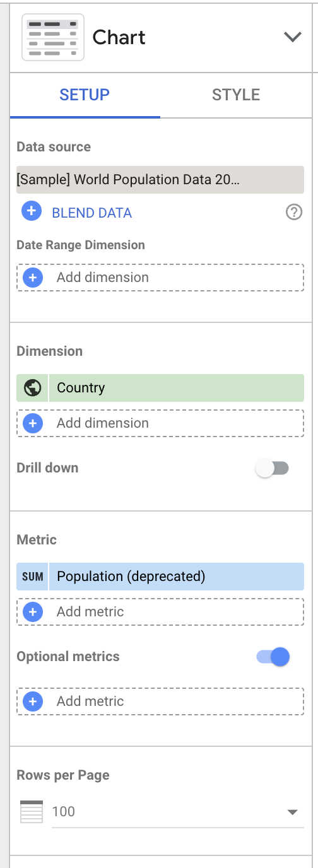
Task: Open the Blend Data help icon
Action: tap(294, 213)
